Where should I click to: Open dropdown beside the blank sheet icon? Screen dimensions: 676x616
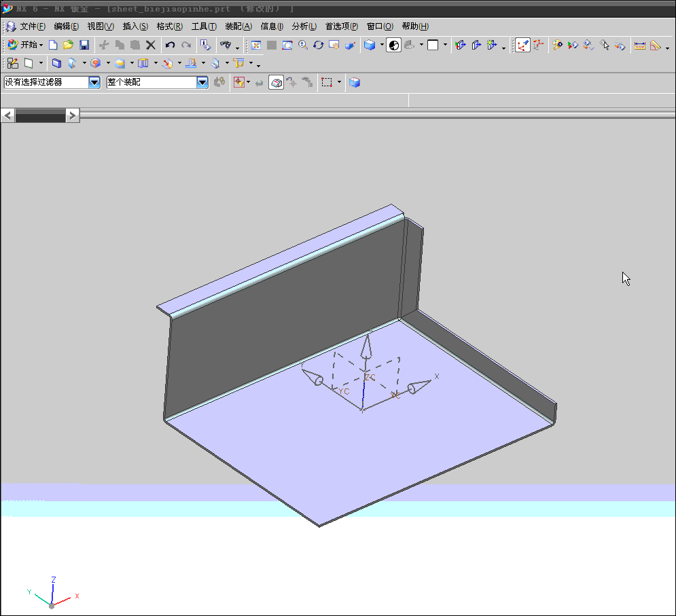coord(41,63)
